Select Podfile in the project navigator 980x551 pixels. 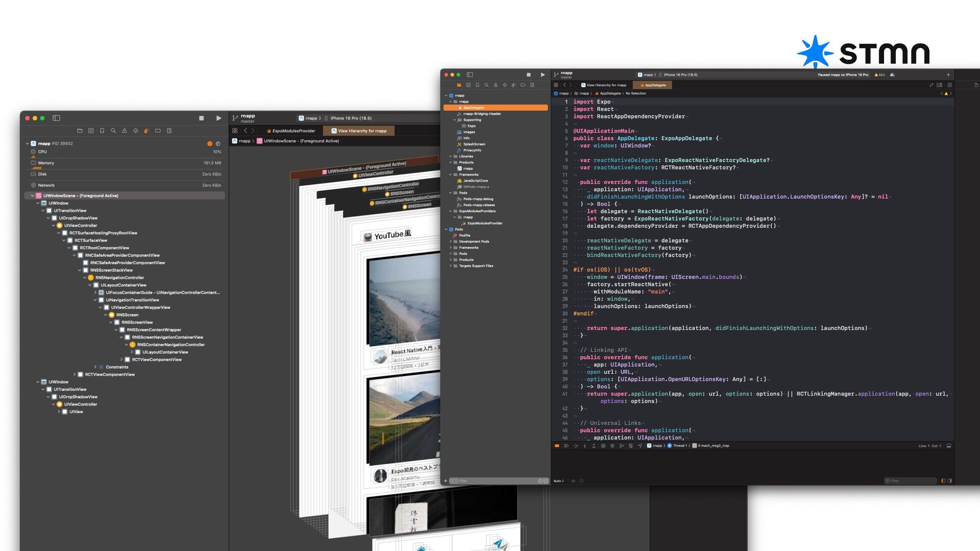pyautogui.click(x=464, y=235)
